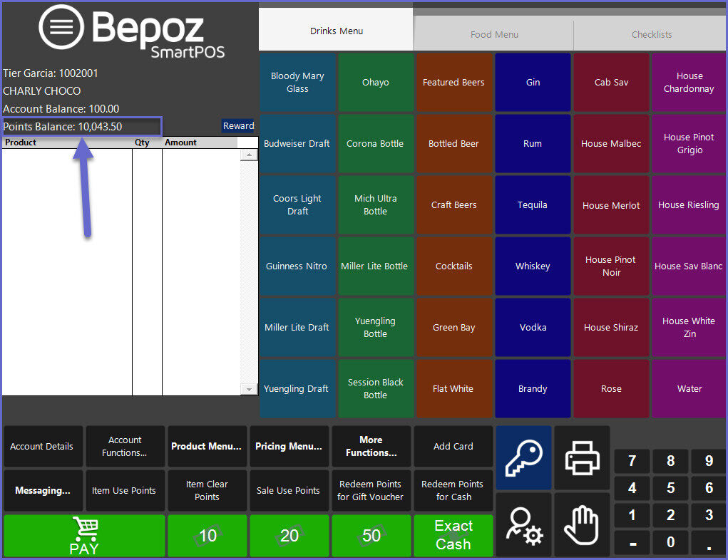The width and height of the screenshot is (728, 560).
Task: Tender the 10 dollar cash button
Action: coord(207,536)
